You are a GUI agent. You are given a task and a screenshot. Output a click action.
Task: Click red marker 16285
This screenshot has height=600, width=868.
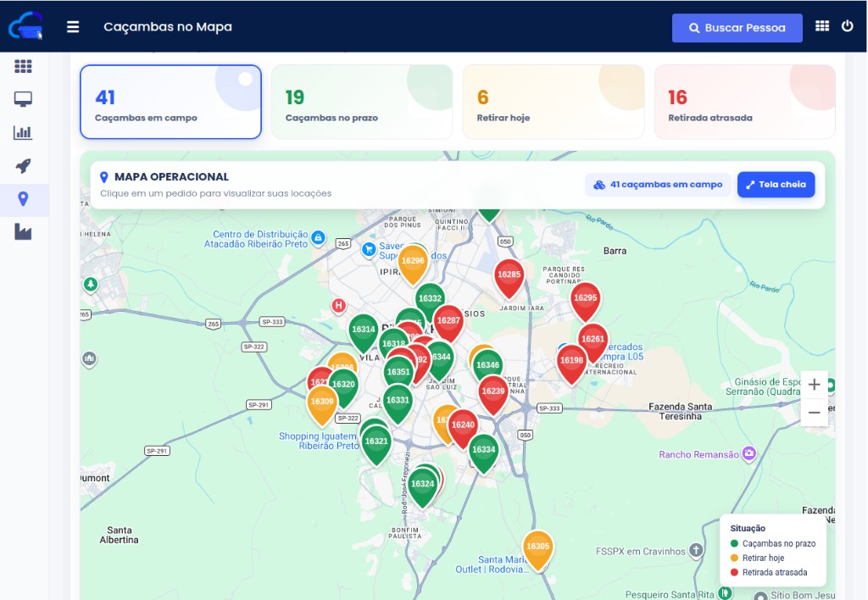click(509, 275)
